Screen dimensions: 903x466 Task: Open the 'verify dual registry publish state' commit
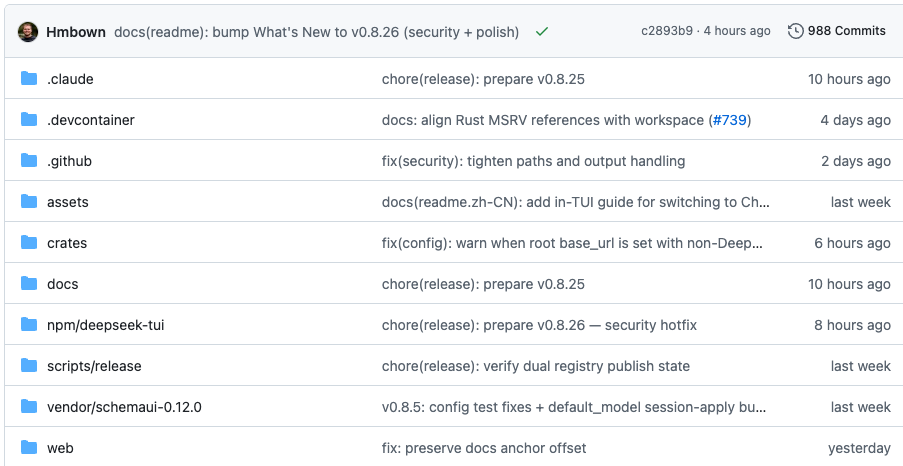point(536,366)
